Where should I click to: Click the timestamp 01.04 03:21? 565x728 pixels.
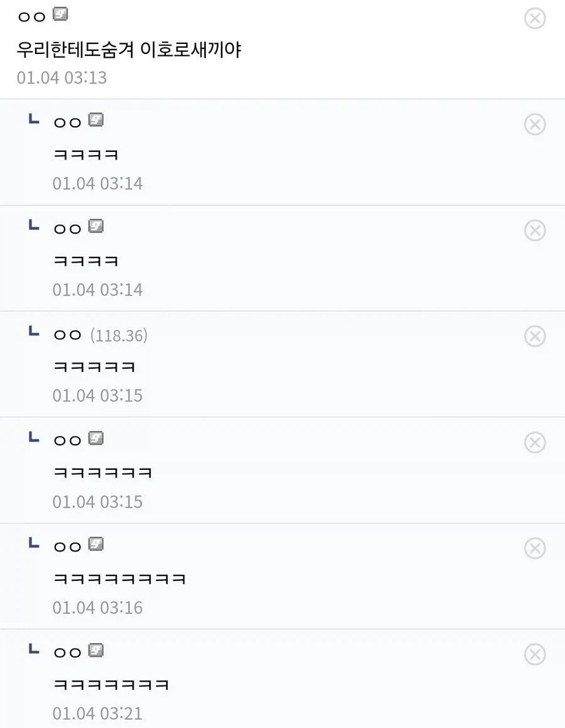click(97, 714)
